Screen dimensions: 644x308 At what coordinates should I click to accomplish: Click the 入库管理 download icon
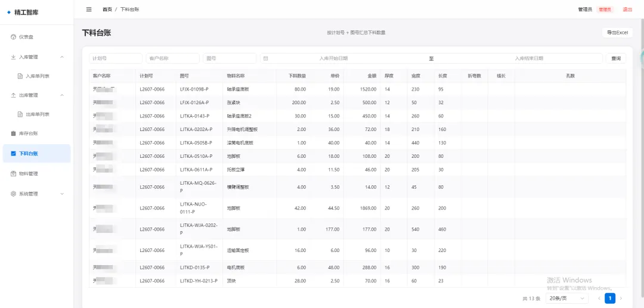pos(13,57)
